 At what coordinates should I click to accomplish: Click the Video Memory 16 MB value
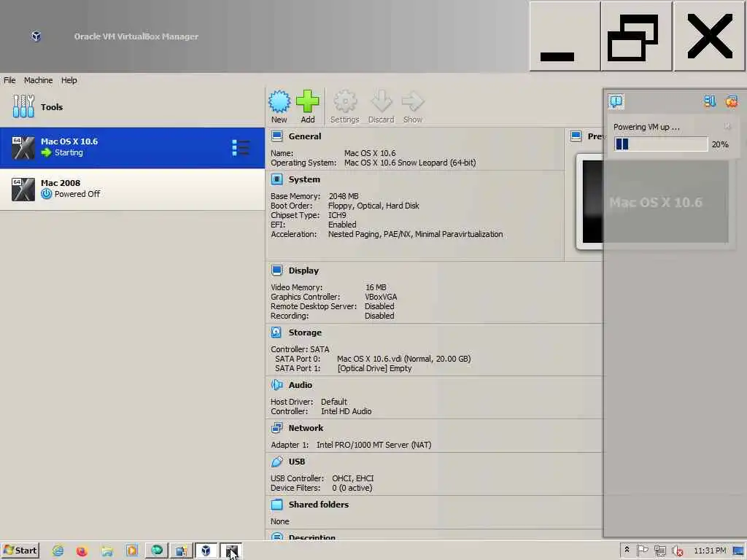click(376, 287)
